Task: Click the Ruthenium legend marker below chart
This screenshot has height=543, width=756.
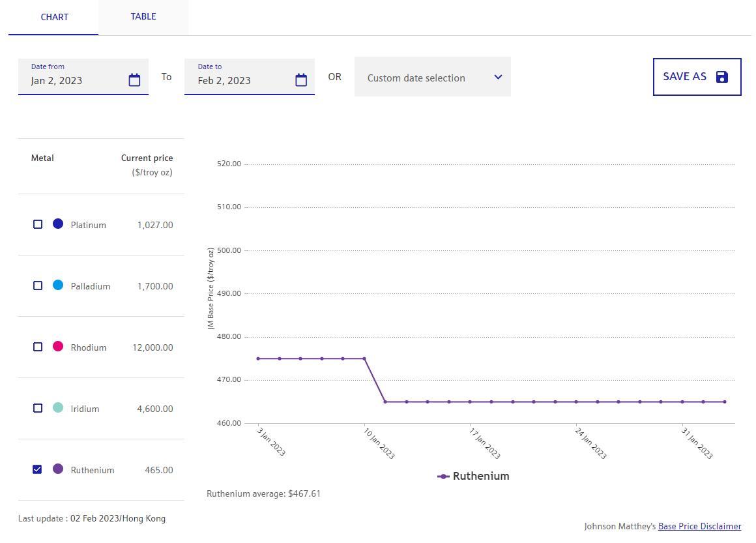Action: [x=443, y=477]
